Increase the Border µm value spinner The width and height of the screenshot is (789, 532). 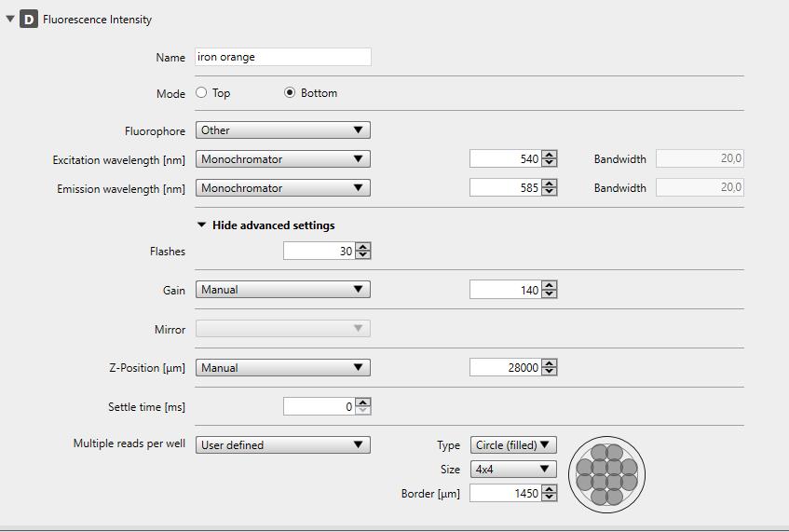(549, 489)
